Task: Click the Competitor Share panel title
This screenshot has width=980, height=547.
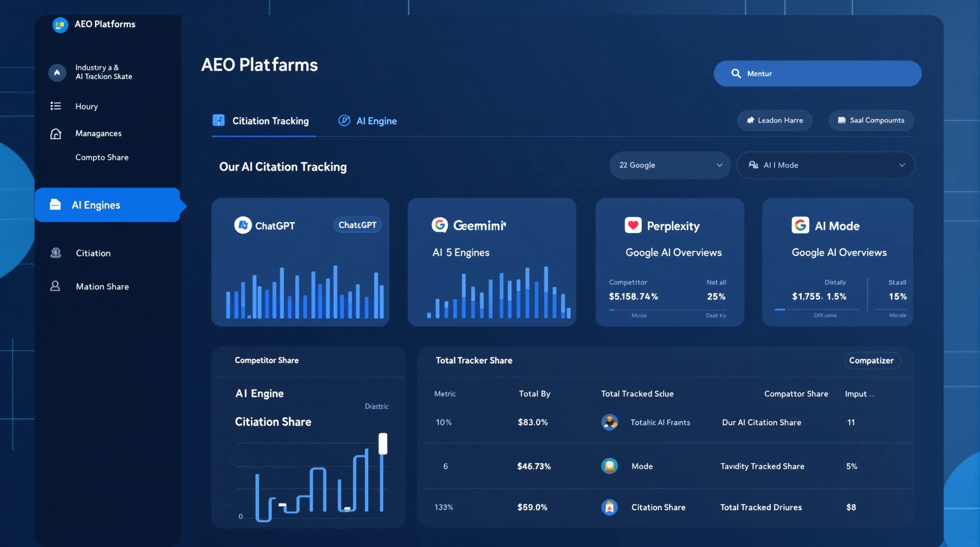Action: click(267, 360)
